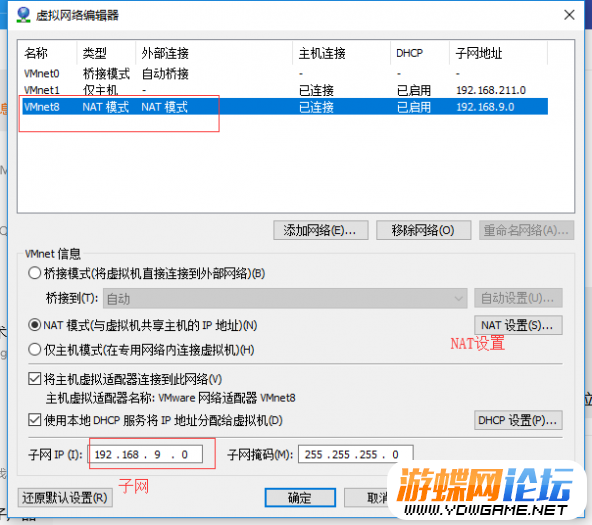592x525 pixels.
Task: Open the DHCP 设置(P) dialog
Action: [x=518, y=420]
